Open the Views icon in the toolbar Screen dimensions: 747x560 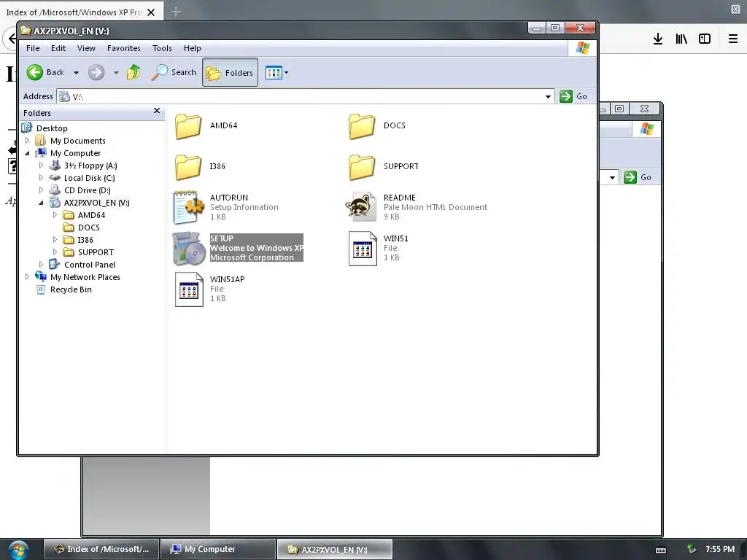tap(274, 73)
